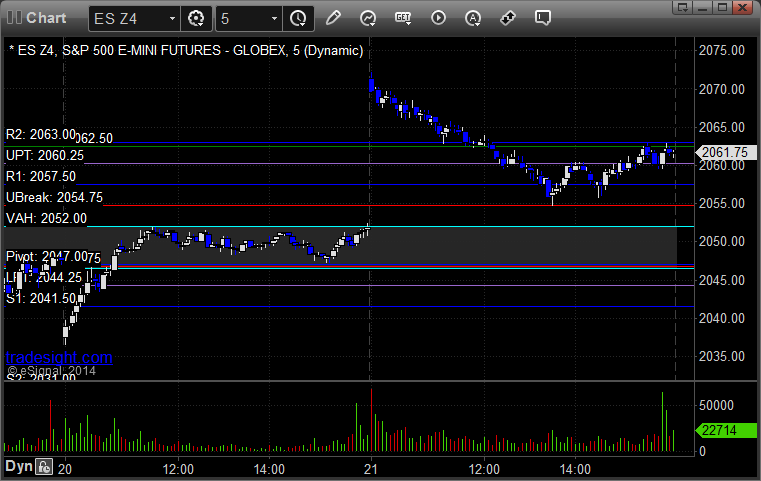The image size is (761, 481).
Task: Select the R1: 2057.50 level label
Action: [41, 176]
